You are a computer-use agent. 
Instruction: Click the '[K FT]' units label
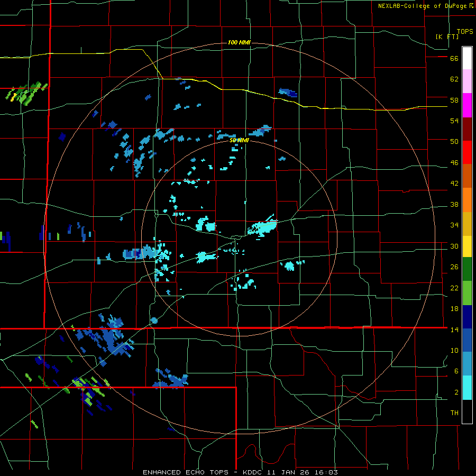click(447, 36)
